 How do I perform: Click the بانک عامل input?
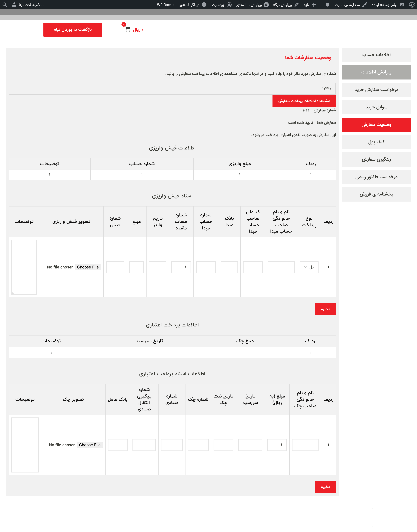[x=118, y=445]
